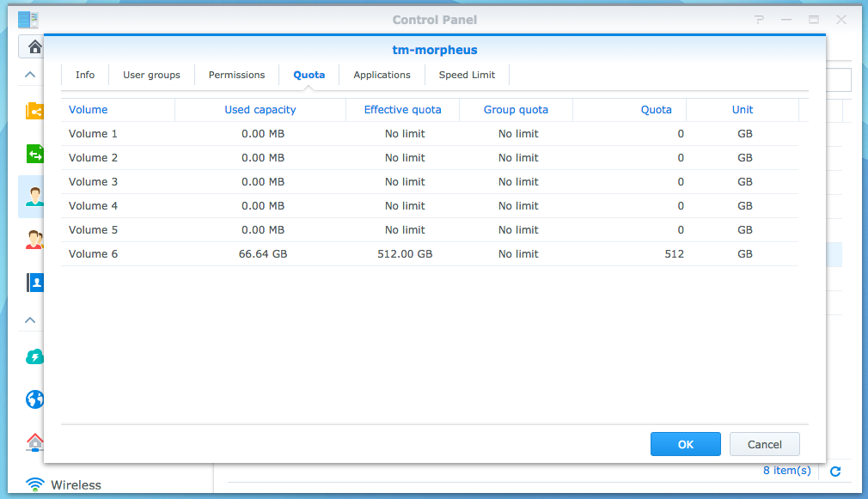Image resolution: width=868 pixels, height=499 pixels.
Task: Open the Domain/LDAP sidebar icon
Action: click(x=34, y=283)
